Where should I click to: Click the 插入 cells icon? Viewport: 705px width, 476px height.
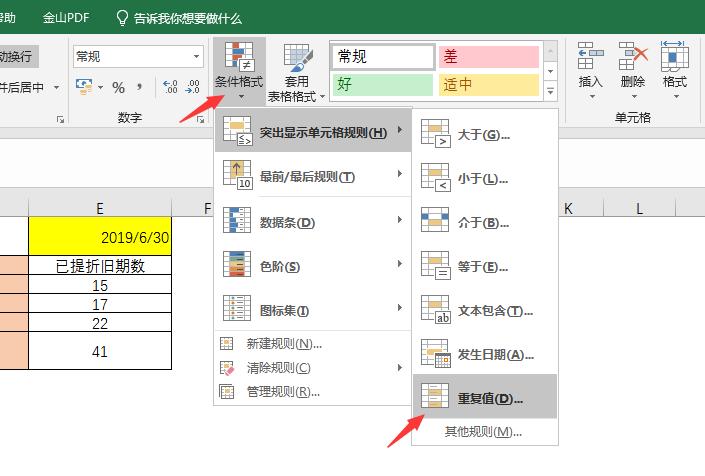[x=590, y=57]
